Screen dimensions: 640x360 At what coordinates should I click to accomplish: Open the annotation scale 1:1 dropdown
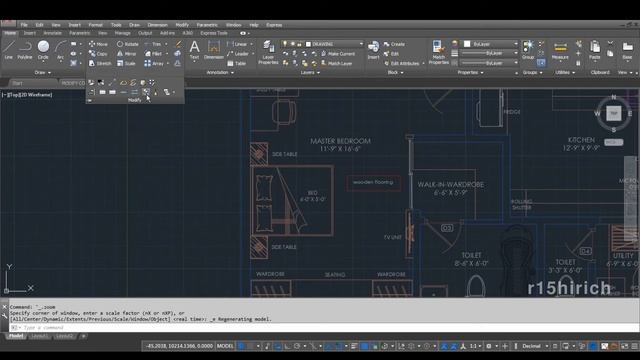click(x=475, y=346)
